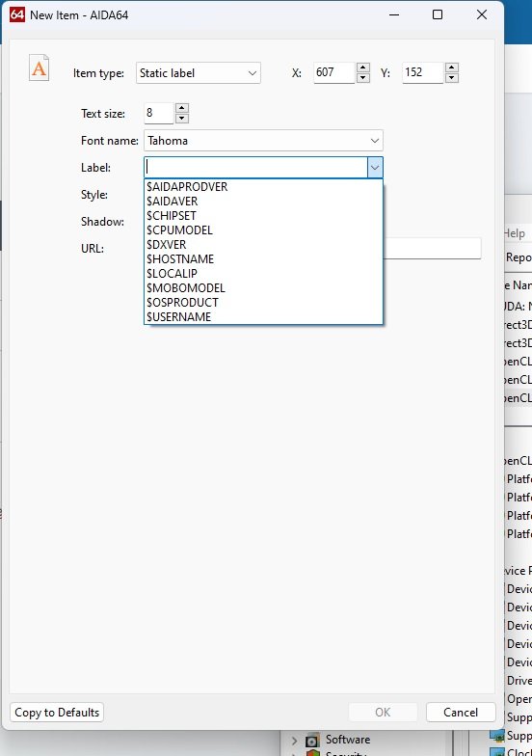Increase the X coordinate value
Viewport: 532px width, 756px height.
(x=363, y=67)
